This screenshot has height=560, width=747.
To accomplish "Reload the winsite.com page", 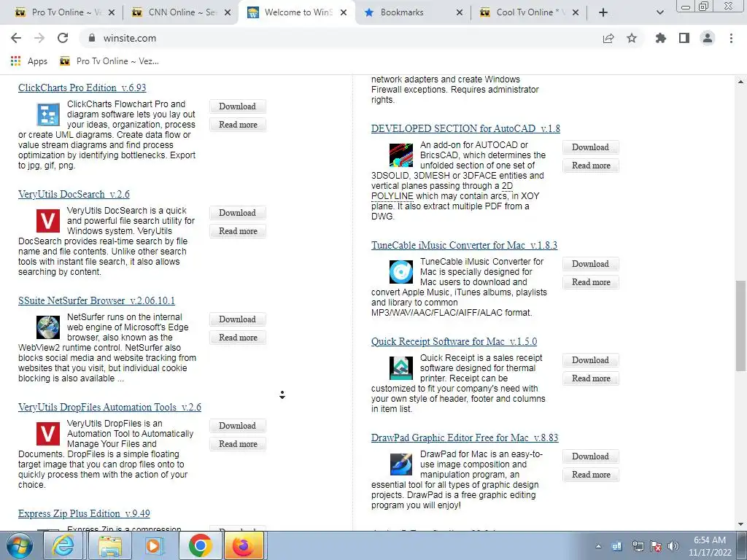I will click(63, 38).
